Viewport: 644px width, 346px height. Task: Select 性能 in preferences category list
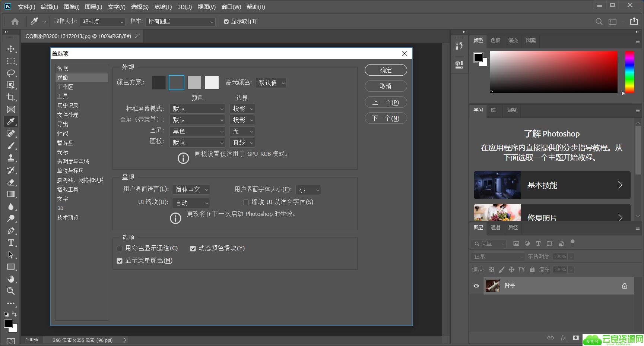point(63,133)
